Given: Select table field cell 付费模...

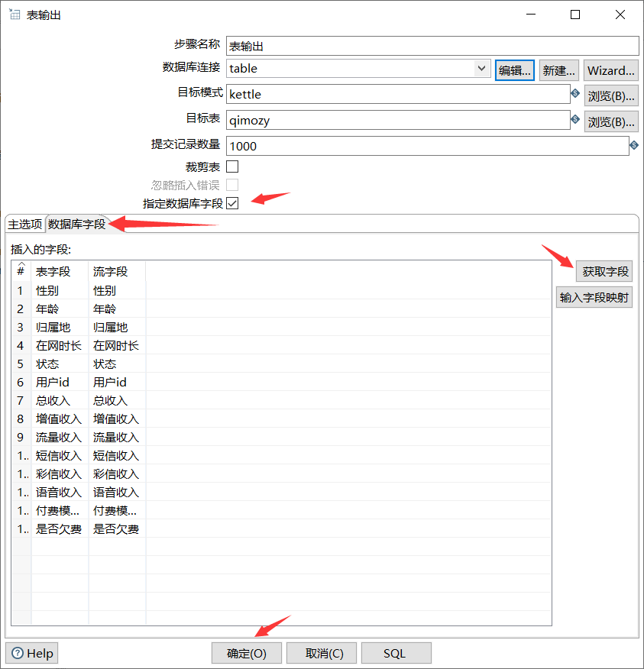Looking at the screenshot, I should [60, 511].
